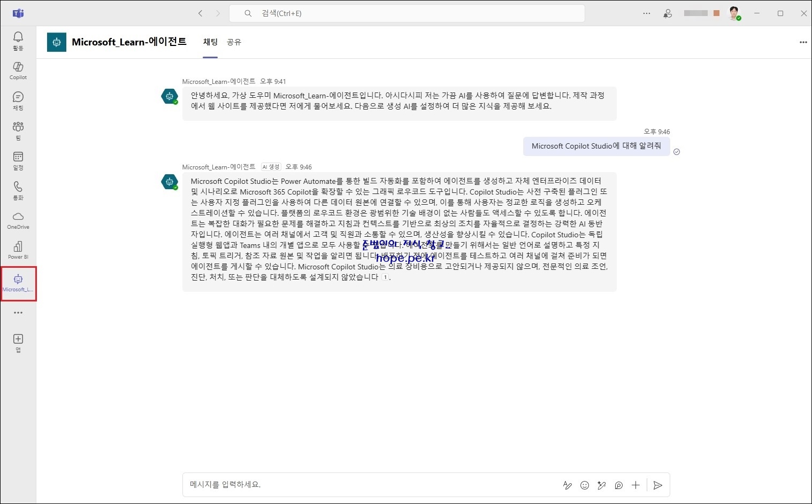Click the Teams logo in title bar
The width and height of the screenshot is (812, 504).
click(x=18, y=13)
